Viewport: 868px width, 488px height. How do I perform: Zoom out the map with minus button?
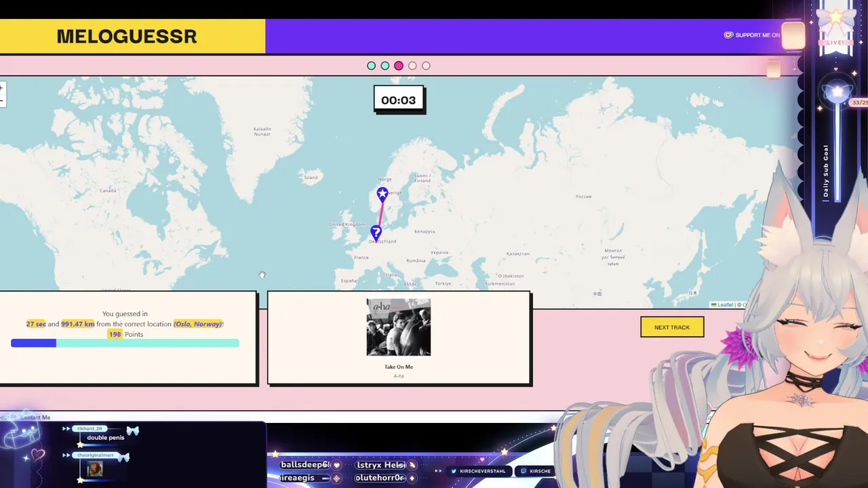click(x=2, y=100)
